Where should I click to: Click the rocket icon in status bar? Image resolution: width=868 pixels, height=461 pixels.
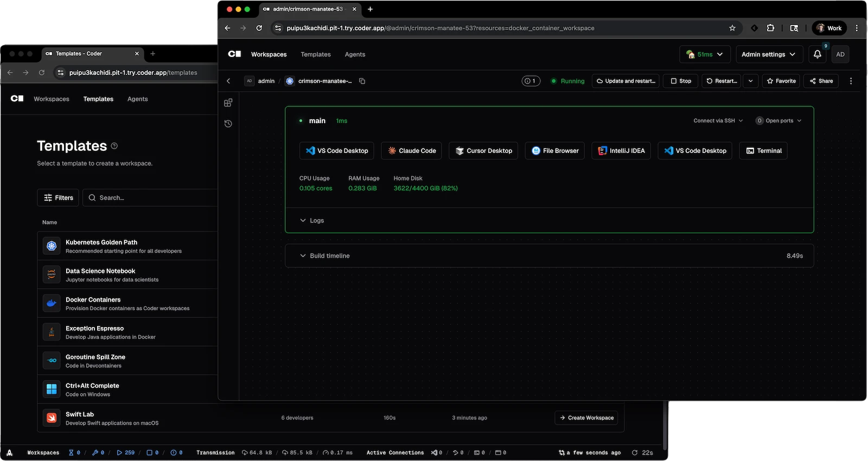pyautogui.click(x=10, y=452)
